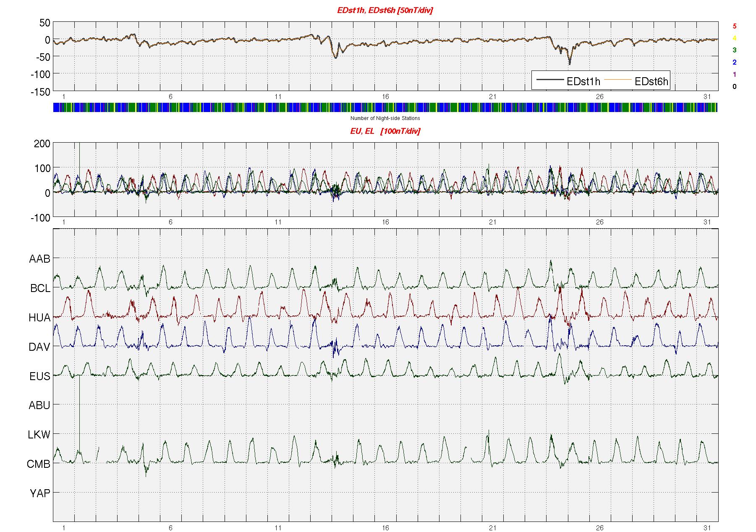
Task: Click day "6" tick below the EDst plot
Action: pyautogui.click(x=170, y=97)
